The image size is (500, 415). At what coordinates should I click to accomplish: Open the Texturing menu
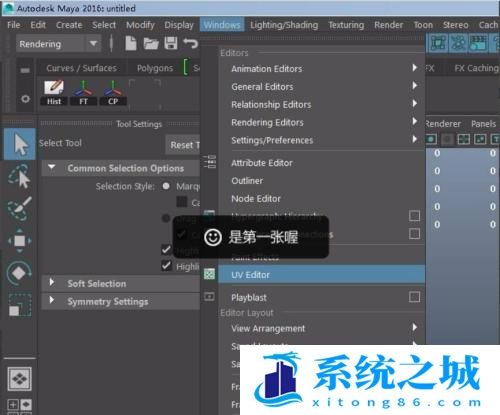tap(346, 25)
